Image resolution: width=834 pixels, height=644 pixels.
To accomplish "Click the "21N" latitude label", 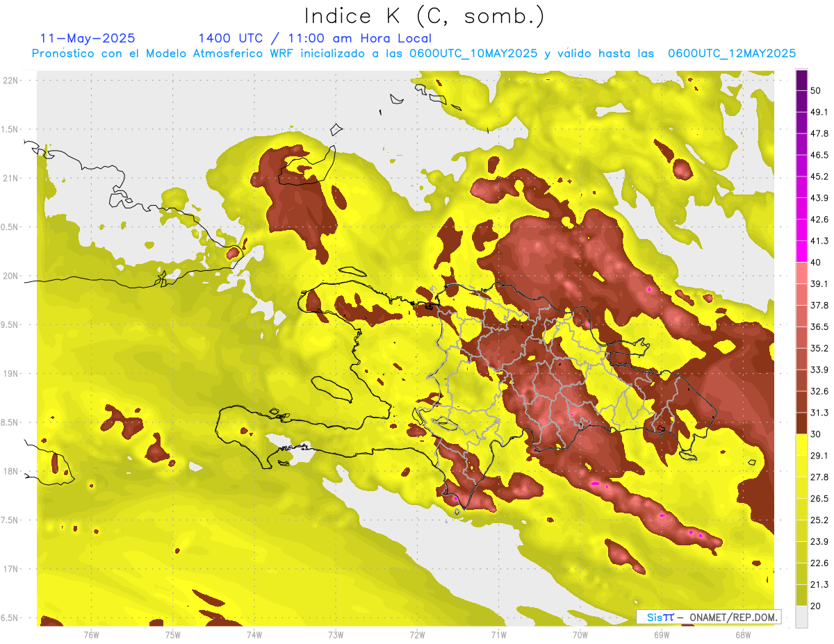I will (x=11, y=178).
